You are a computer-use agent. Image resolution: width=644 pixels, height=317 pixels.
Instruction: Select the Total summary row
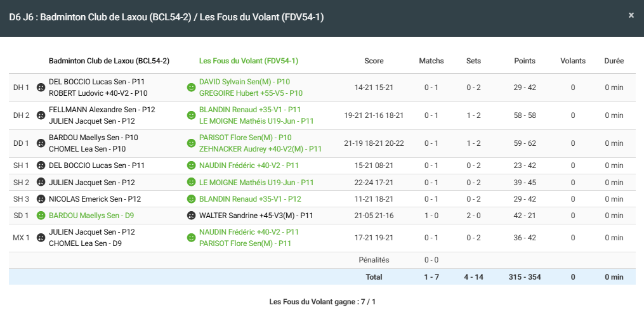374,277
